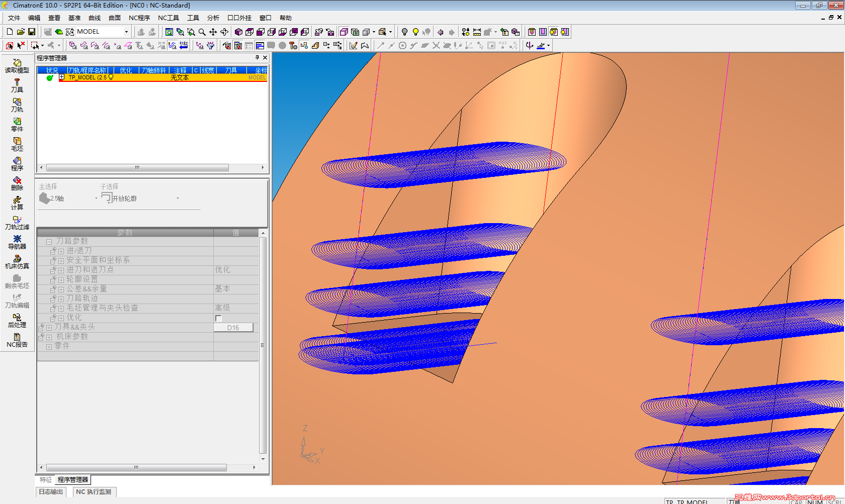This screenshot has height=504, width=845.
Task: Open the 帮助 menu
Action: coord(286,18)
